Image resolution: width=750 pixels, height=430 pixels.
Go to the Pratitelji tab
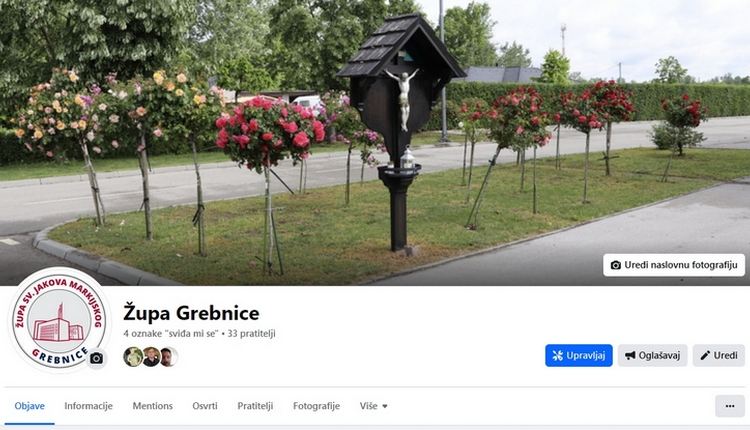pyautogui.click(x=255, y=406)
